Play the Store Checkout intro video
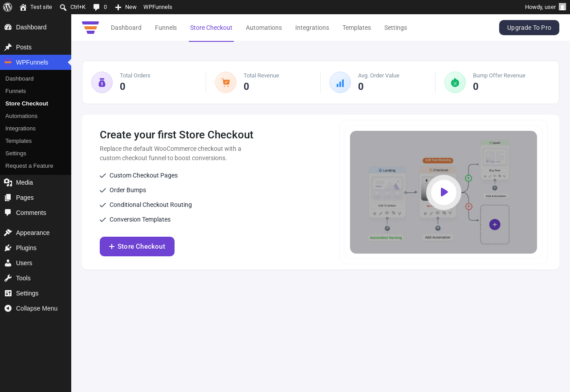Screen dimensions: 570x392 click(x=444, y=192)
